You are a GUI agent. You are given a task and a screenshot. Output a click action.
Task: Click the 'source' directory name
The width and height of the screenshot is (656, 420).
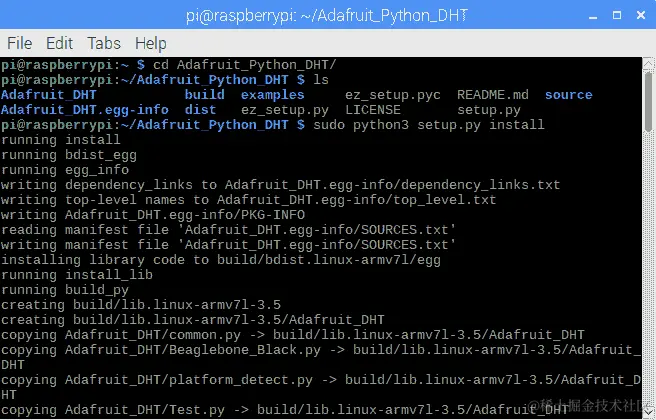569,95
